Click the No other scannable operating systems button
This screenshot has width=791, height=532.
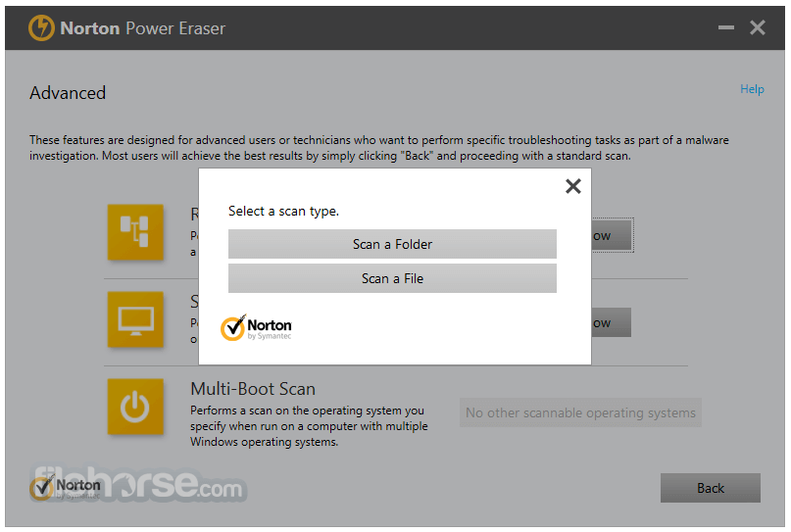[x=580, y=412]
